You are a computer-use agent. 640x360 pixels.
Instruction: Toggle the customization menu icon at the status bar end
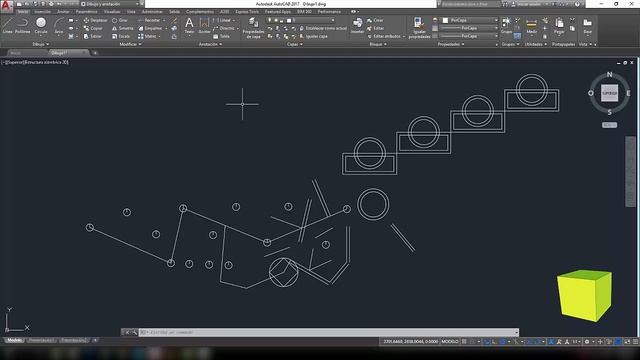pyautogui.click(x=635, y=342)
